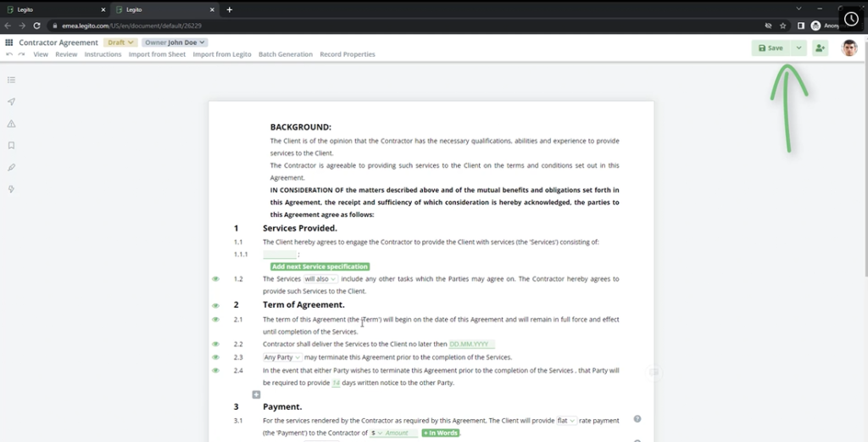Click the comment bubble icon beside clause 2.4

pyautogui.click(x=654, y=372)
